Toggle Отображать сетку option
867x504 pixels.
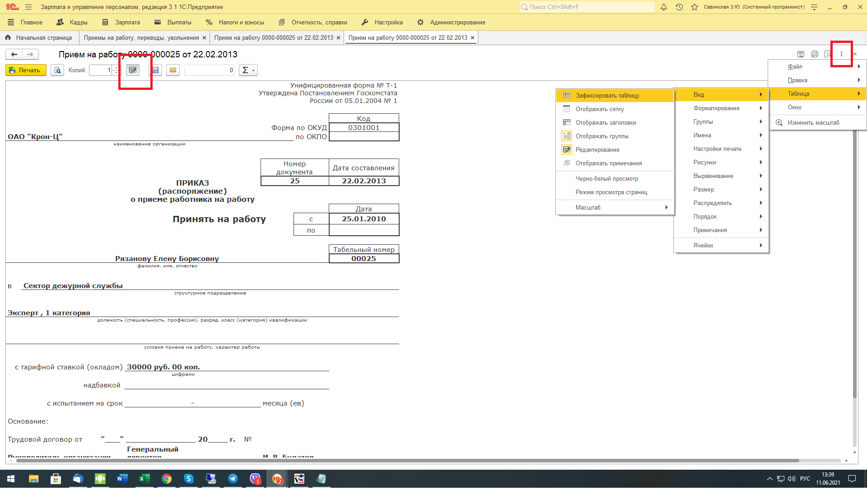[600, 109]
